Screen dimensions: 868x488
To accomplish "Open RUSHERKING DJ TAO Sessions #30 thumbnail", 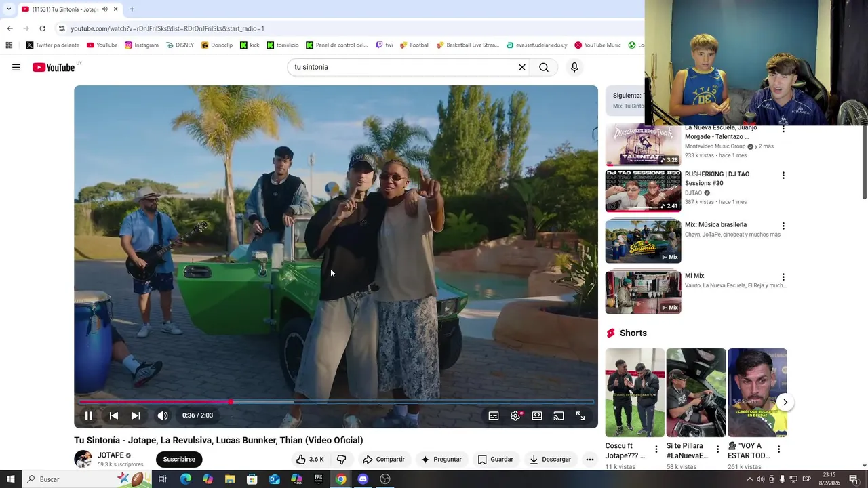I will tap(643, 191).
